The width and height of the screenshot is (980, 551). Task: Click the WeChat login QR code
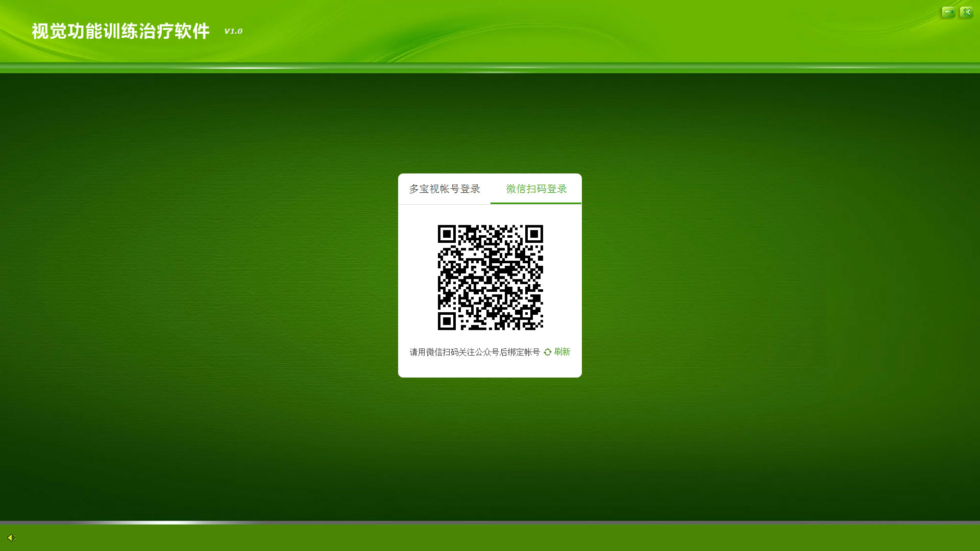pos(490,277)
